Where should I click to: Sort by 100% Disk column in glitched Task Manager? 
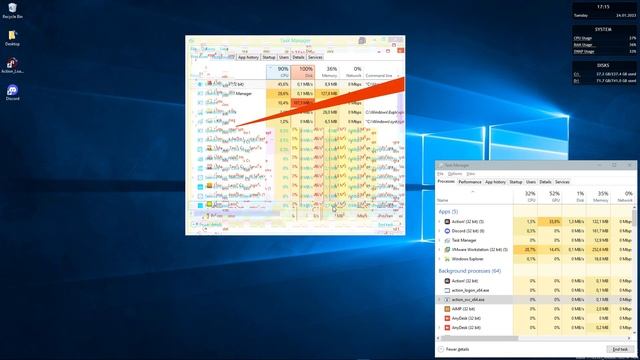[302, 72]
